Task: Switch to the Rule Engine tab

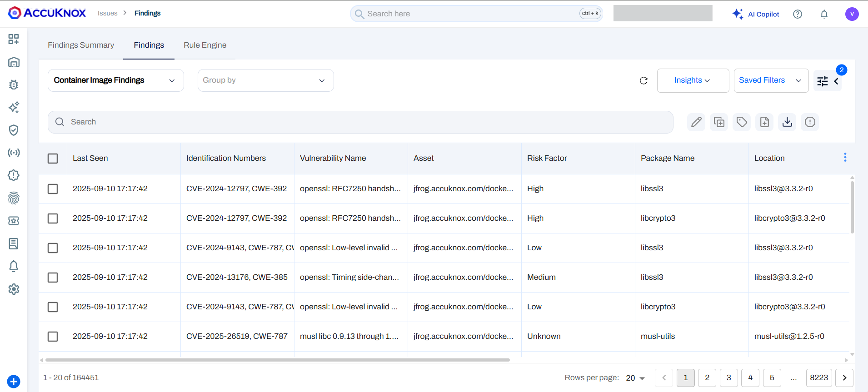Action: tap(205, 45)
